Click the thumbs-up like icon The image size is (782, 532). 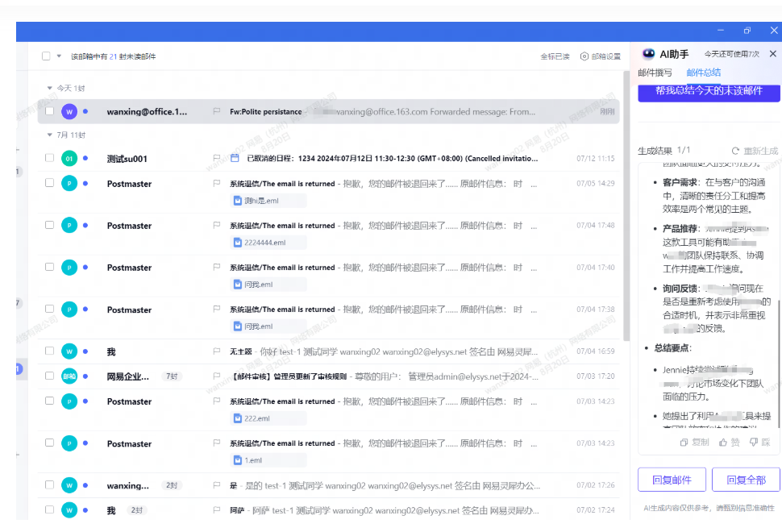click(722, 443)
